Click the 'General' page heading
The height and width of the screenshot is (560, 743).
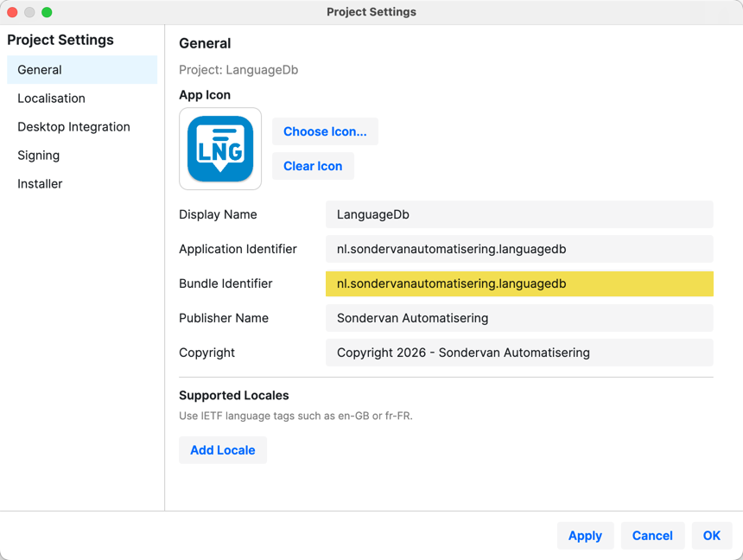[x=205, y=43]
